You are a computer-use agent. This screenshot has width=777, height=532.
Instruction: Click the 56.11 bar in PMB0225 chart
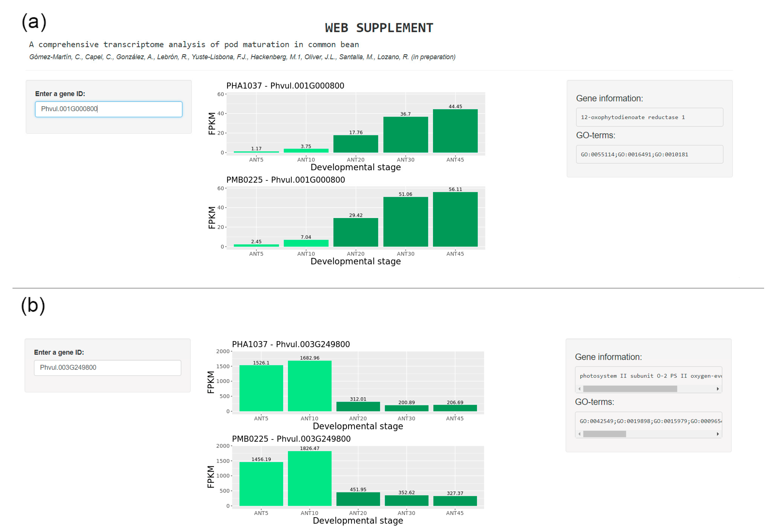(x=455, y=219)
